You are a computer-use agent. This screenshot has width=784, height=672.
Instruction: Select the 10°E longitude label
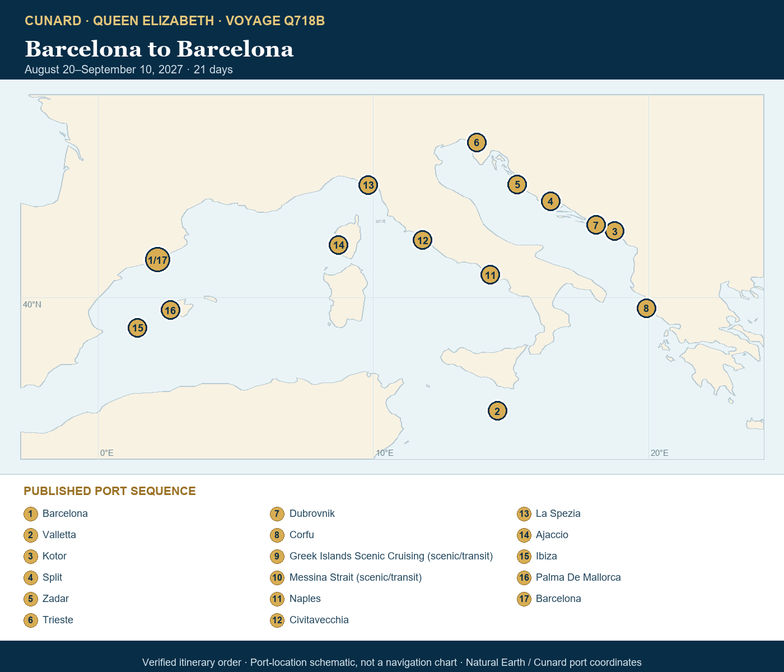pyautogui.click(x=385, y=453)
